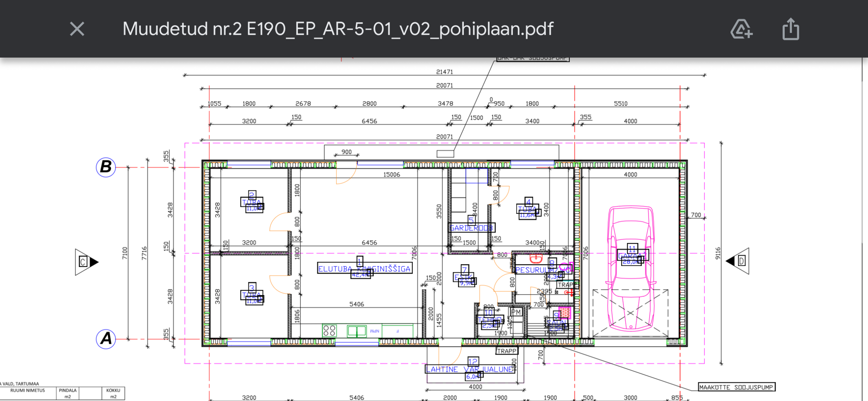Click the ELUTUBA KÖÖGINIŠŠIGA room label
The image size is (868, 401).
pyautogui.click(x=365, y=269)
